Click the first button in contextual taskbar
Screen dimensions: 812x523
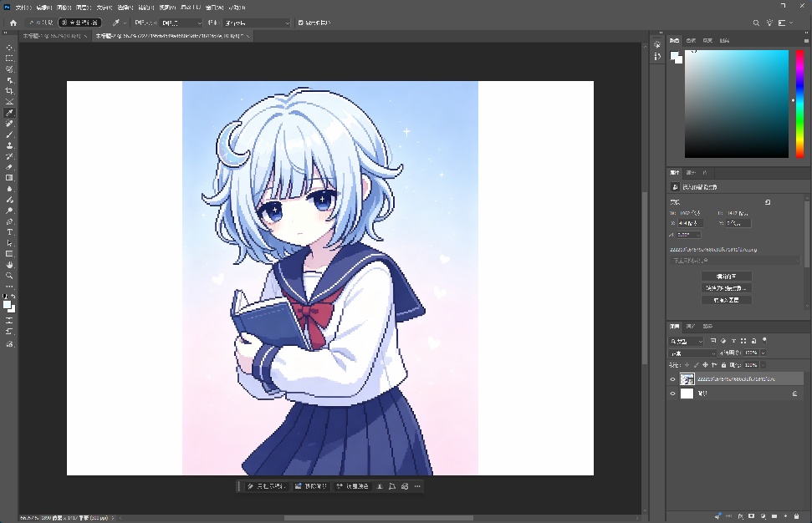click(266, 486)
